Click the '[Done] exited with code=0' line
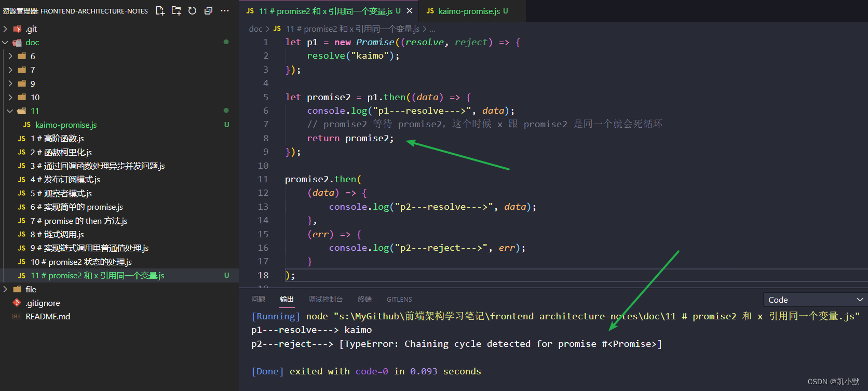 coord(366,371)
